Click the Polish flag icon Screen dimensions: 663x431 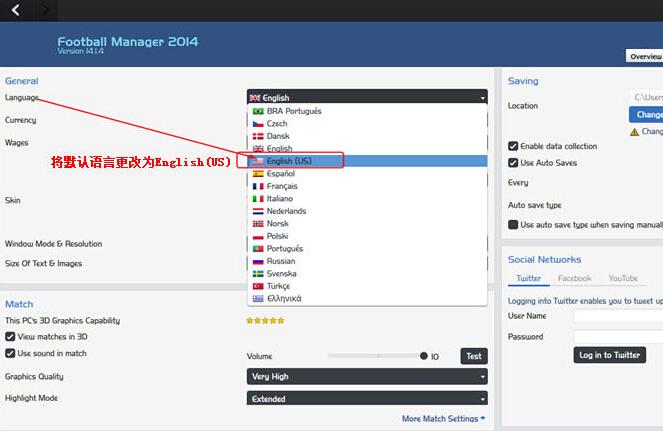pyautogui.click(x=258, y=236)
